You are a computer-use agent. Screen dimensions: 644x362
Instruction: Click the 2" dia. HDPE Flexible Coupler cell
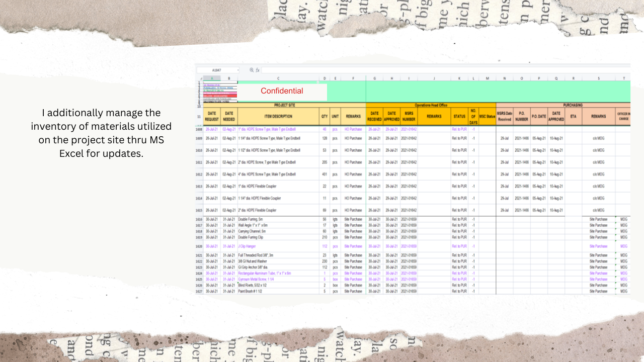[278, 210]
